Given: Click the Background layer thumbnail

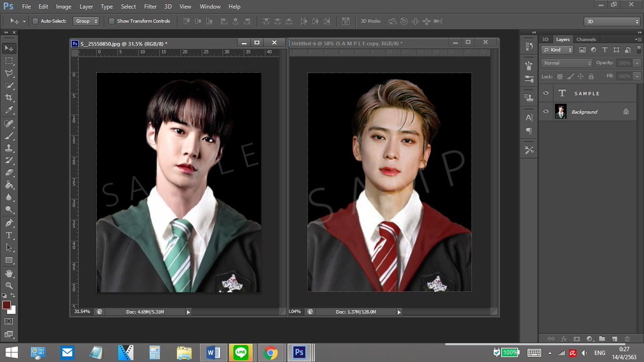Looking at the screenshot, I should [561, 112].
